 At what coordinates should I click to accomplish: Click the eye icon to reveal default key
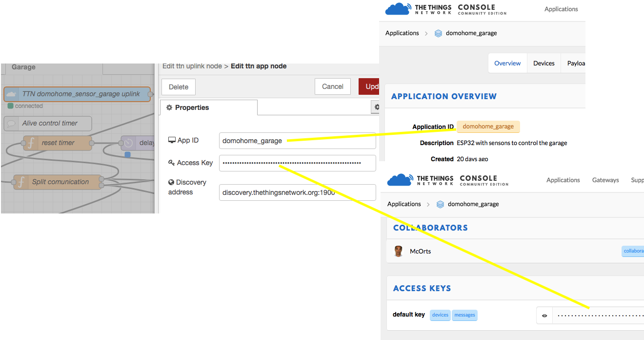coord(544,316)
